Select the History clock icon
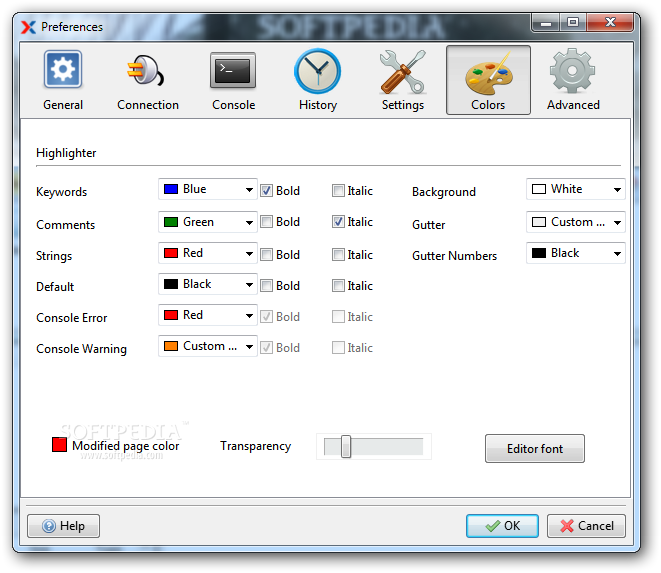Screen dimensions: 661x573 [x=317, y=71]
